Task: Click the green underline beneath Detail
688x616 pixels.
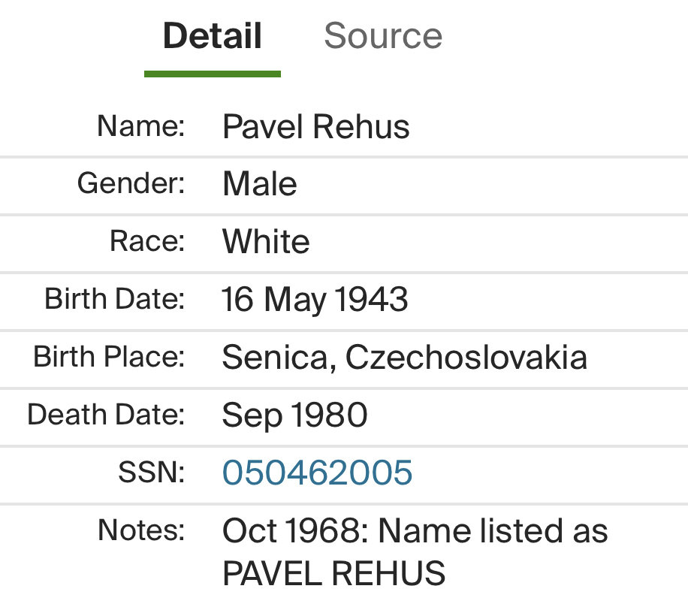Action: coord(213,74)
